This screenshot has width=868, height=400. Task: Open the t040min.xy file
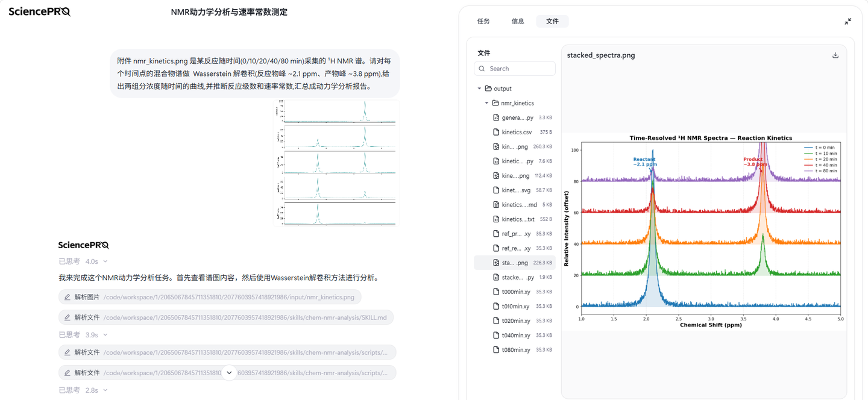point(515,336)
